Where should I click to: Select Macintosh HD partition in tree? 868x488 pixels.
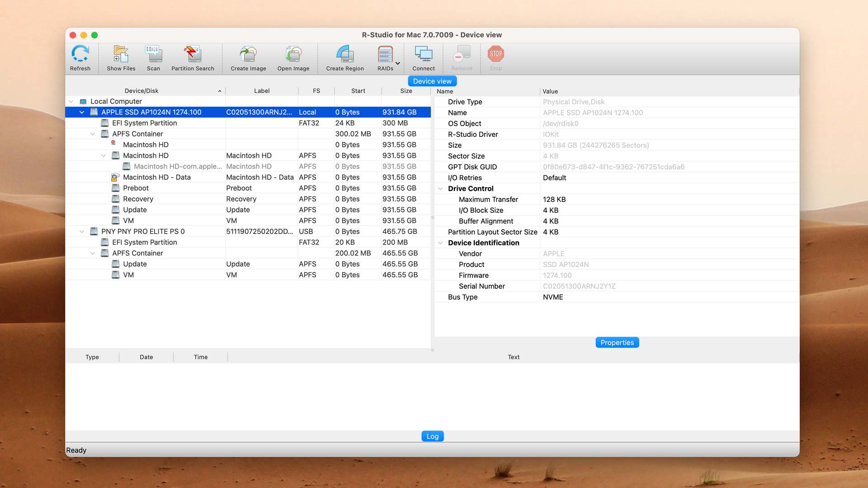[146, 155]
